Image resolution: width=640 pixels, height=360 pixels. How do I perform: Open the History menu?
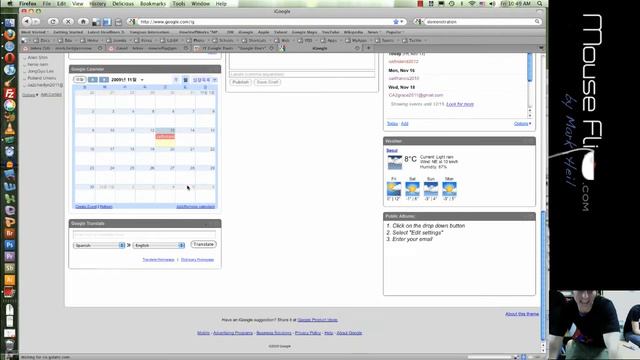[x=98, y=4]
